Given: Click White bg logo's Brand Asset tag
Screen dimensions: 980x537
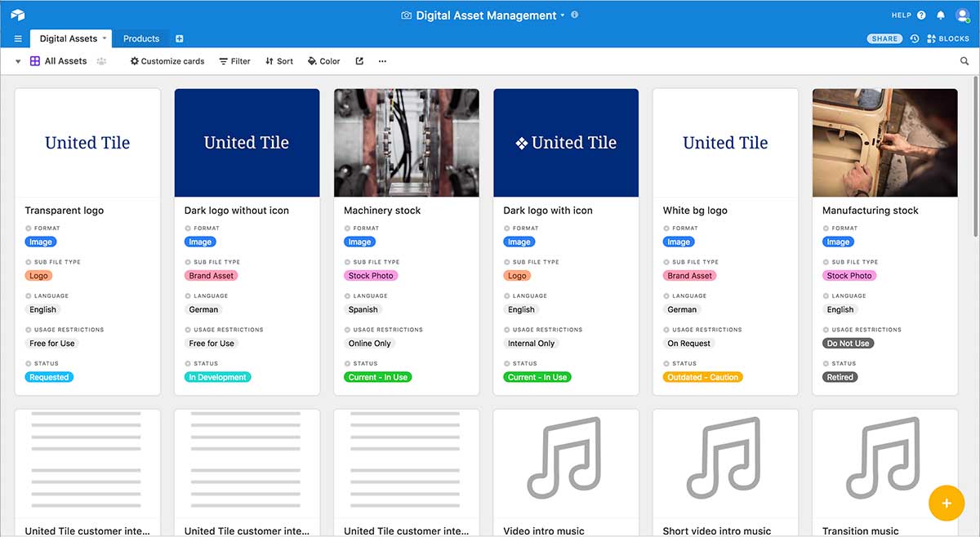Looking at the screenshot, I should [690, 276].
